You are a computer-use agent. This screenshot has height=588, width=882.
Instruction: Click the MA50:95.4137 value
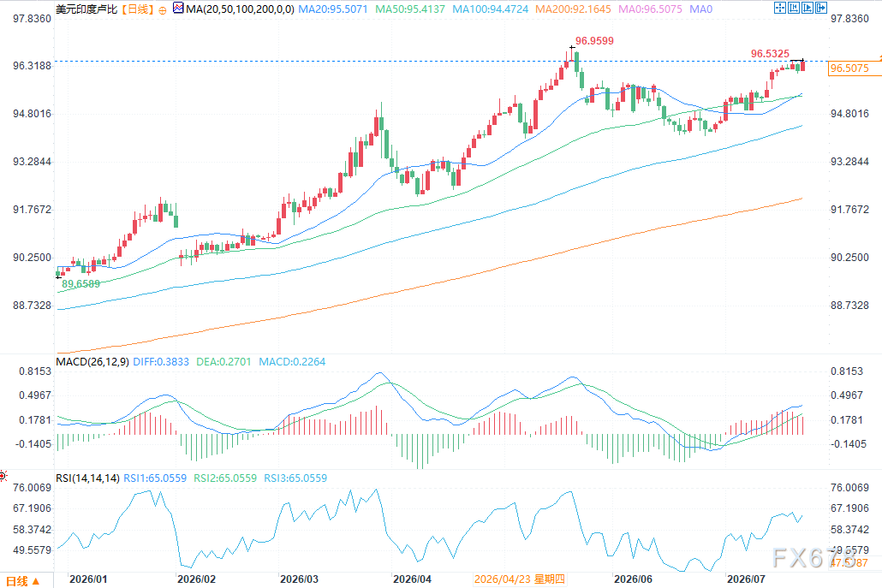click(x=410, y=9)
